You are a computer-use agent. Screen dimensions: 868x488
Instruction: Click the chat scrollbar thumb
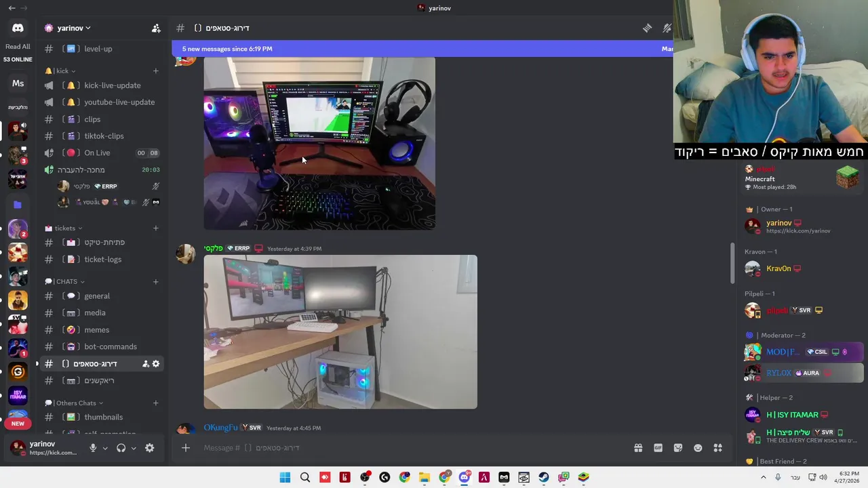(x=732, y=263)
